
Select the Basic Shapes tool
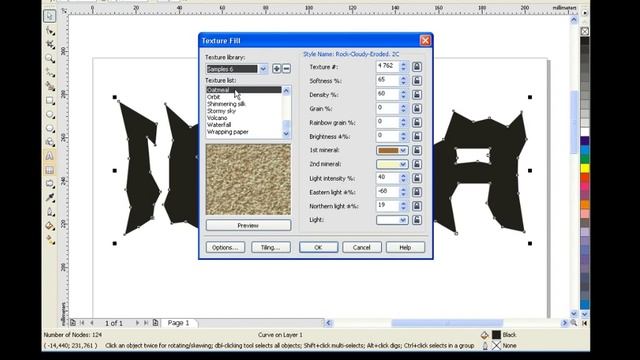coord(50,142)
